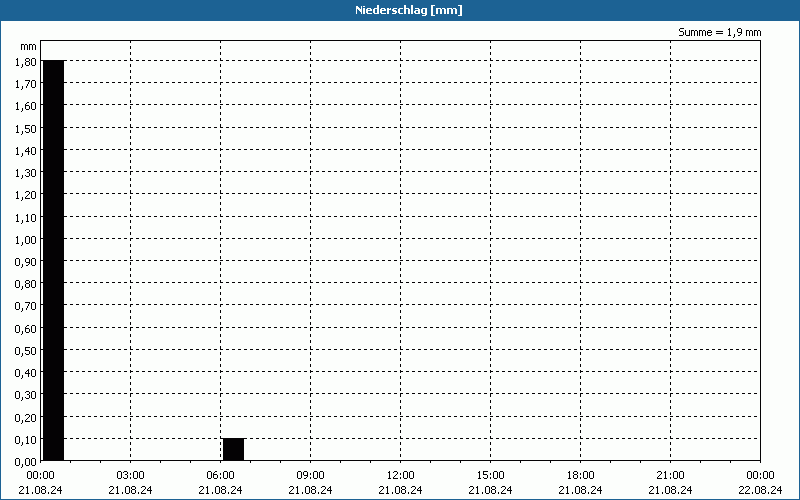
Task: Click the y-axis value 1,60
Action: tap(26, 106)
